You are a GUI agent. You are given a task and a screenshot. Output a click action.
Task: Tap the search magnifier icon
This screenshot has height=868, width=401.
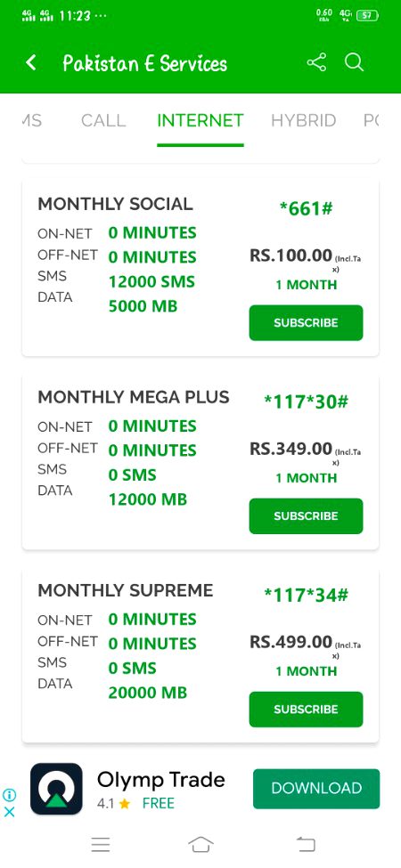(x=355, y=62)
